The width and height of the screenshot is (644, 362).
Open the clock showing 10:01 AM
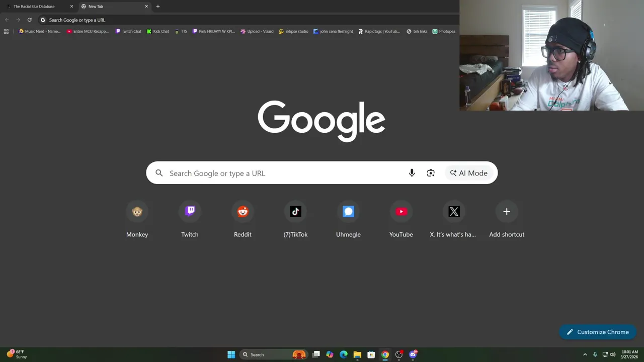(629, 354)
